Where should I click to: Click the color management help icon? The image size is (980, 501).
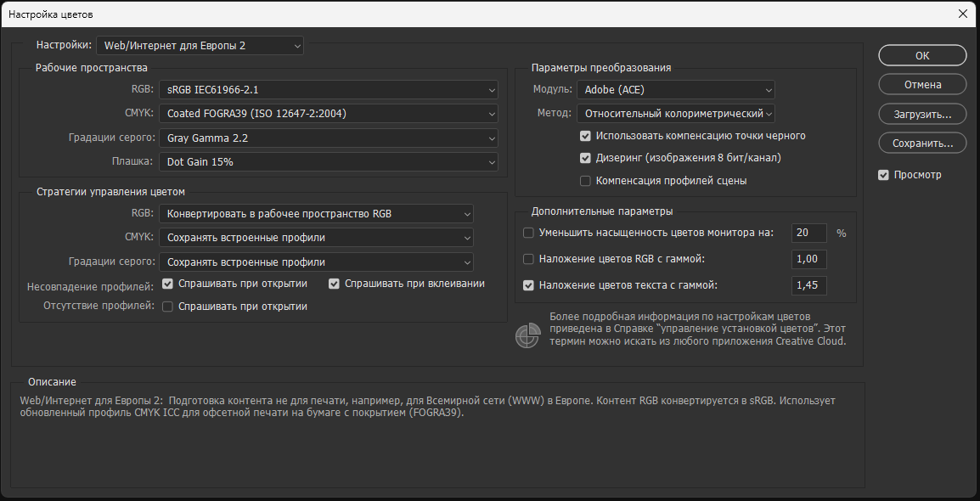click(527, 335)
